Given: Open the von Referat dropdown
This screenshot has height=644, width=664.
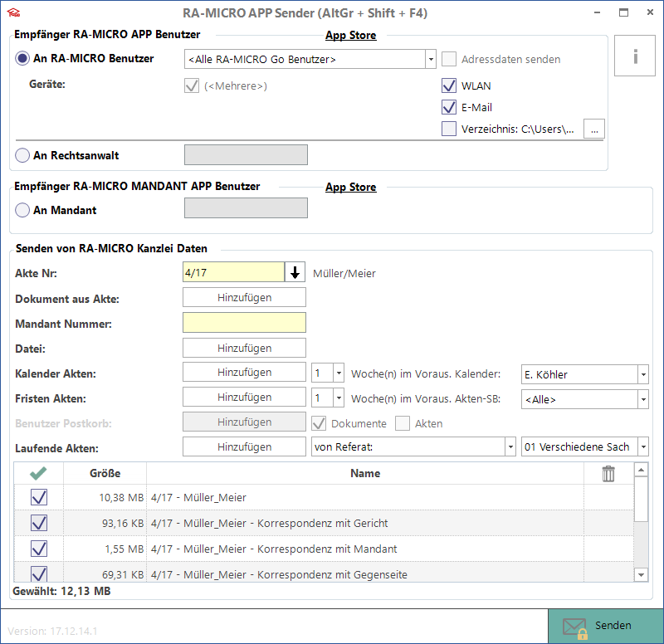Looking at the screenshot, I should pos(510,446).
